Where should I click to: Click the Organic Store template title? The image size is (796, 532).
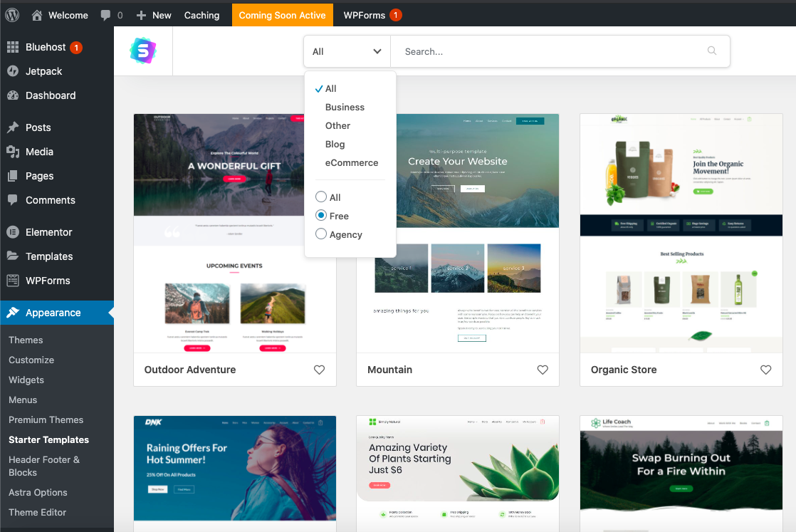[624, 370]
